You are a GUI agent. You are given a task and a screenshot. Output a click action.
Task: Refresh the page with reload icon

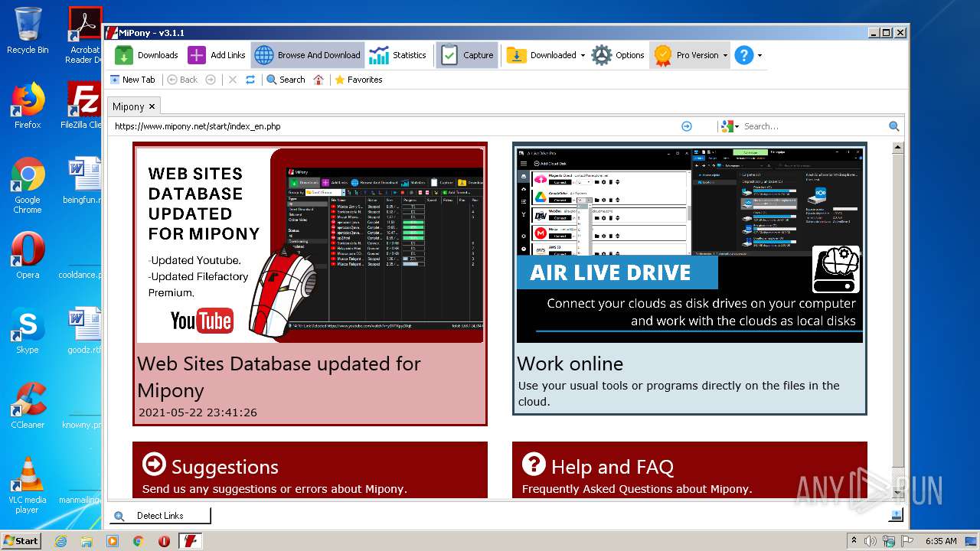click(x=250, y=80)
